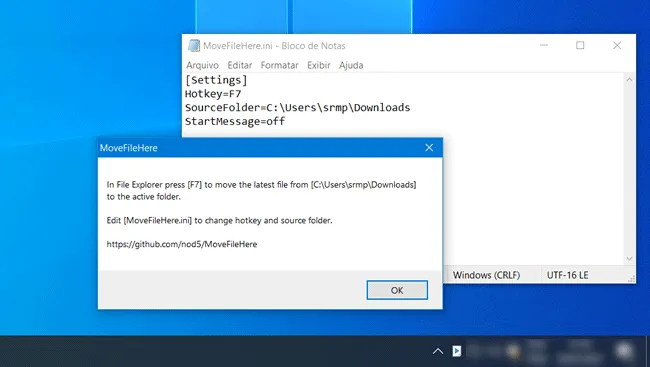The width and height of the screenshot is (650, 367).
Task: Open the Formatar menu in Notepad
Action: [279, 65]
